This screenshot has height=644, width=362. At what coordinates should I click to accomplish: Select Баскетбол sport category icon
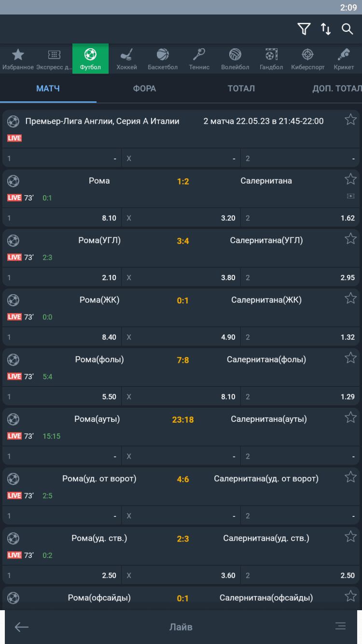(163, 59)
